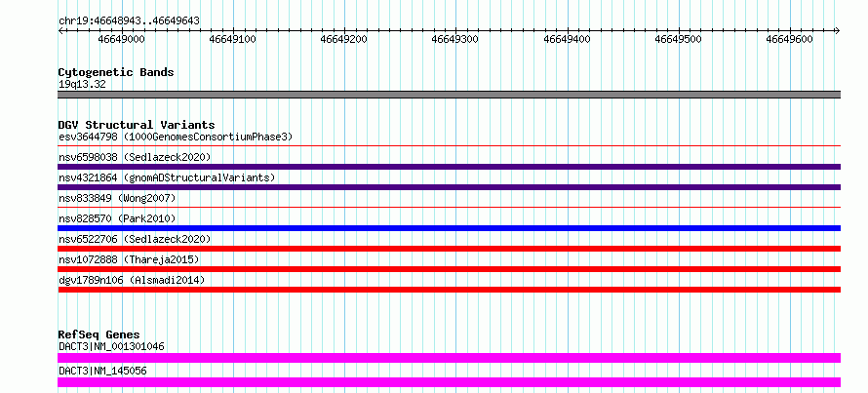This screenshot has height=393, width=868.
Task: Click ruler position 46649000
Action: [121, 39]
